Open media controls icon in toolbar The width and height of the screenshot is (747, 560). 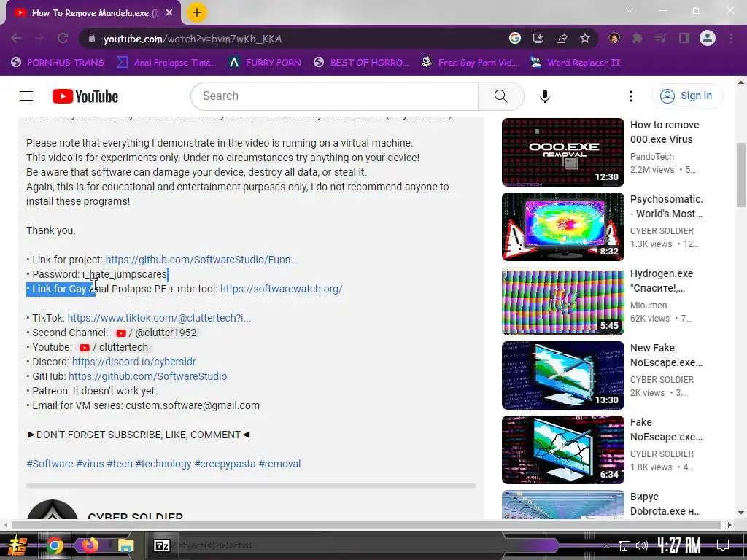click(660, 38)
